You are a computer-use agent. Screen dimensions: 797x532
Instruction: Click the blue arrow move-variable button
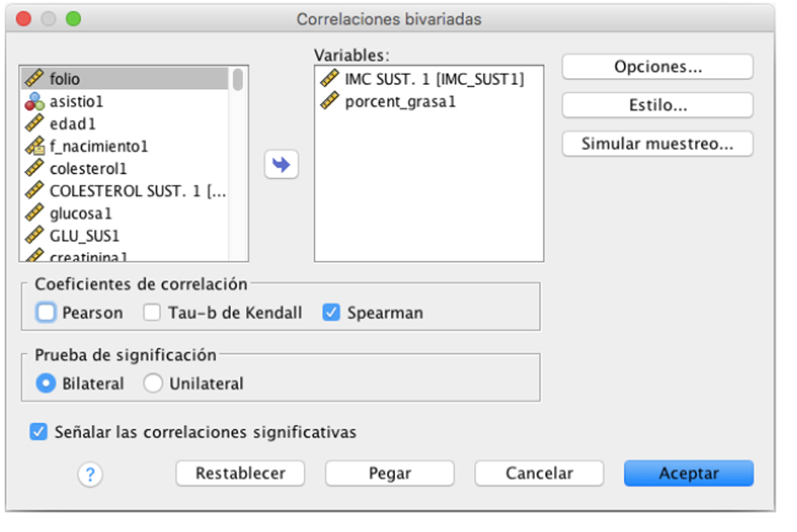coord(281,165)
